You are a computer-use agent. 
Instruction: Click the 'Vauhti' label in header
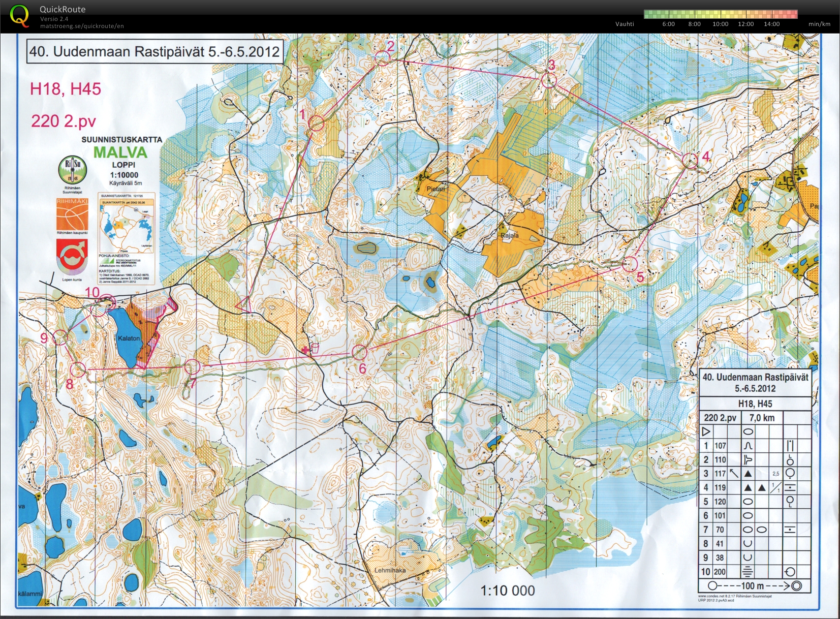pos(625,24)
